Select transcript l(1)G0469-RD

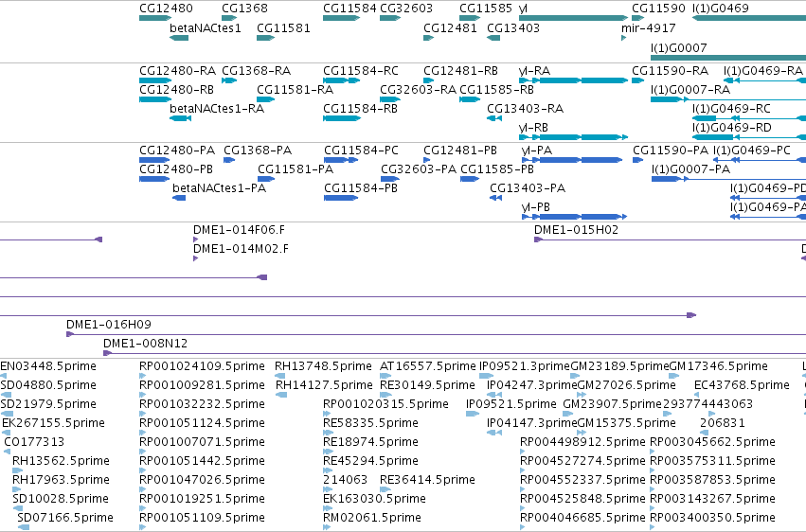pyautogui.click(x=749, y=137)
